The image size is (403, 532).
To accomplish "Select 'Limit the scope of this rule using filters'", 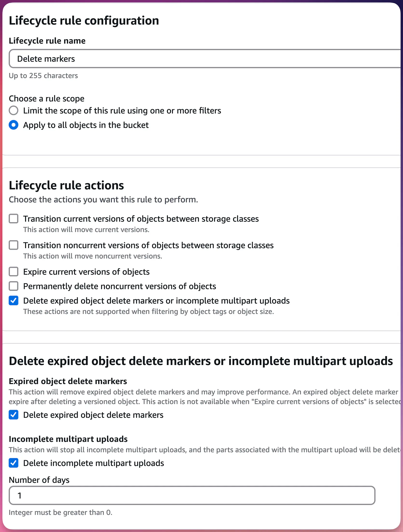I will click(x=14, y=110).
